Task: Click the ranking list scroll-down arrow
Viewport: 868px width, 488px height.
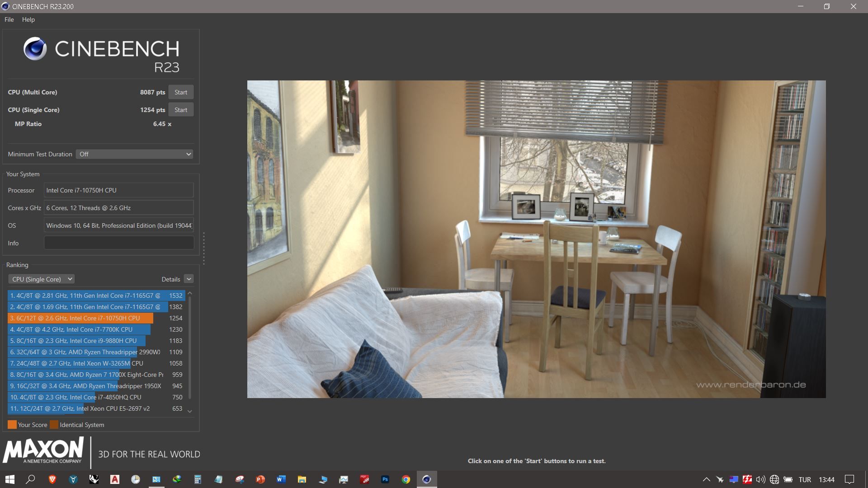Action: coord(190,411)
